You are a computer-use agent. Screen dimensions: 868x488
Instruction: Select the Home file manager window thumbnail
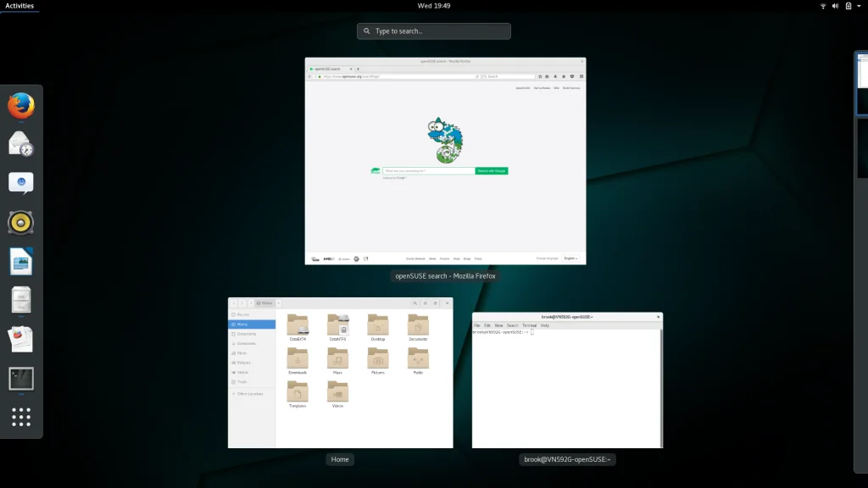click(341, 373)
